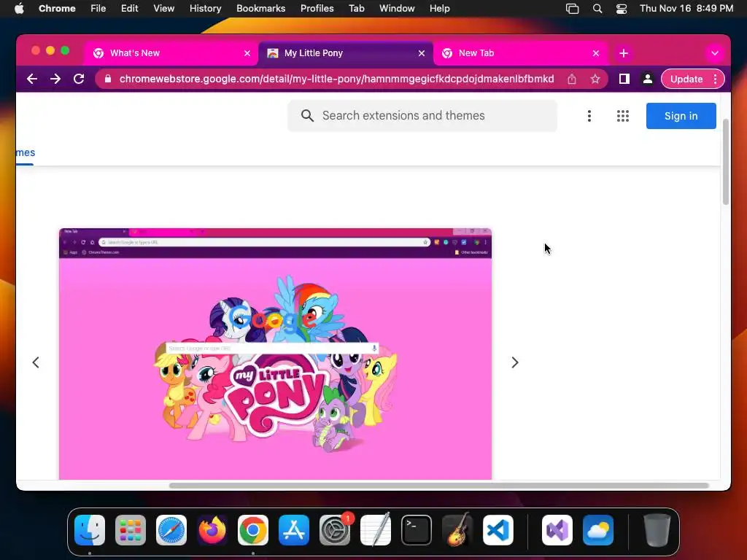This screenshot has height=560, width=747.
Task: Open the Weather app in the Dock
Action: [598, 530]
